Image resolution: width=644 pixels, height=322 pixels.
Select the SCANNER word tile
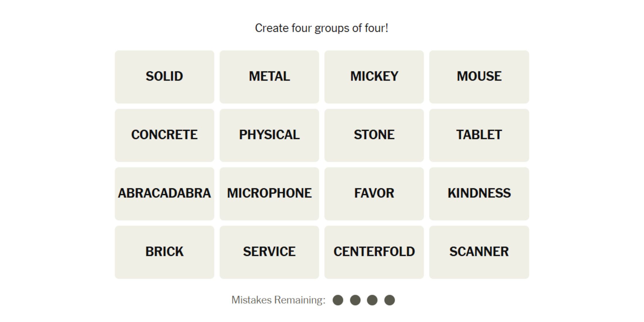click(x=479, y=252)
